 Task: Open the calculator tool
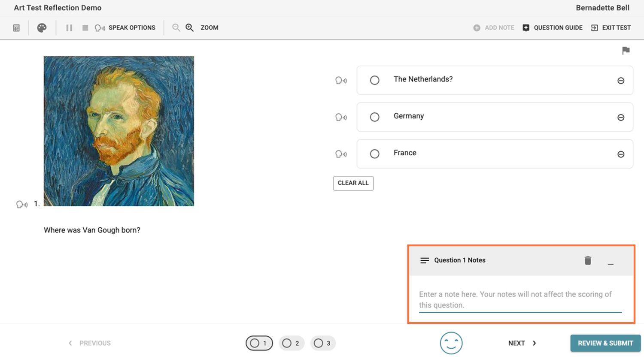[16, 28]
